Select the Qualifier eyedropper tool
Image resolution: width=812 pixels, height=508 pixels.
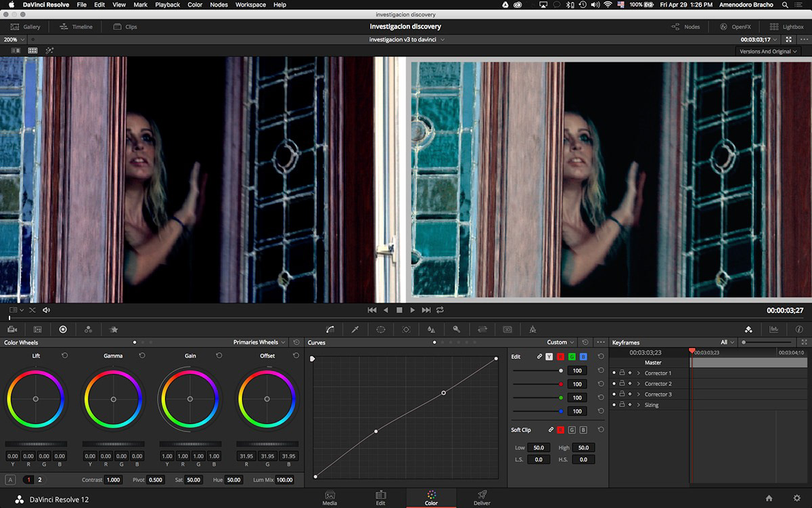[x=355, y=329]
